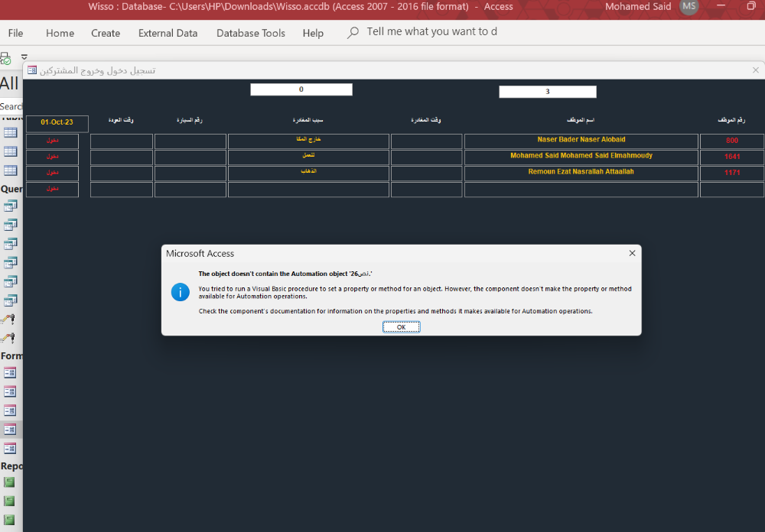This screenshot has height=532, width=765.
Task: Click the empty employee name field in last row
Action: pyautogui.click(x=581, y=190)
